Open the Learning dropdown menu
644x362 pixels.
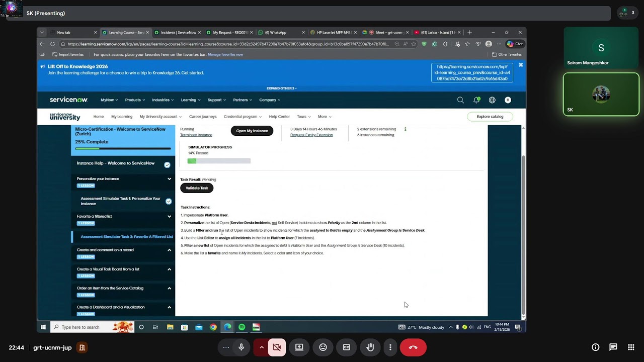click(191, 100)
